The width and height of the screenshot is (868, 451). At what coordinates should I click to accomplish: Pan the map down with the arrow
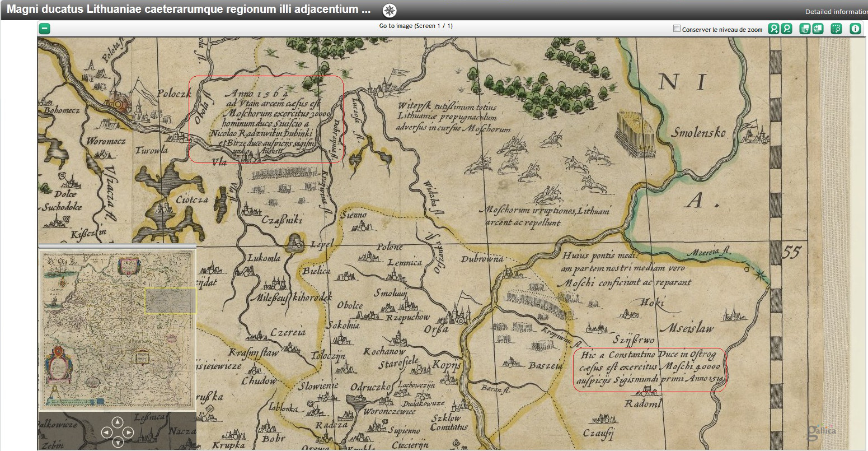117,442
